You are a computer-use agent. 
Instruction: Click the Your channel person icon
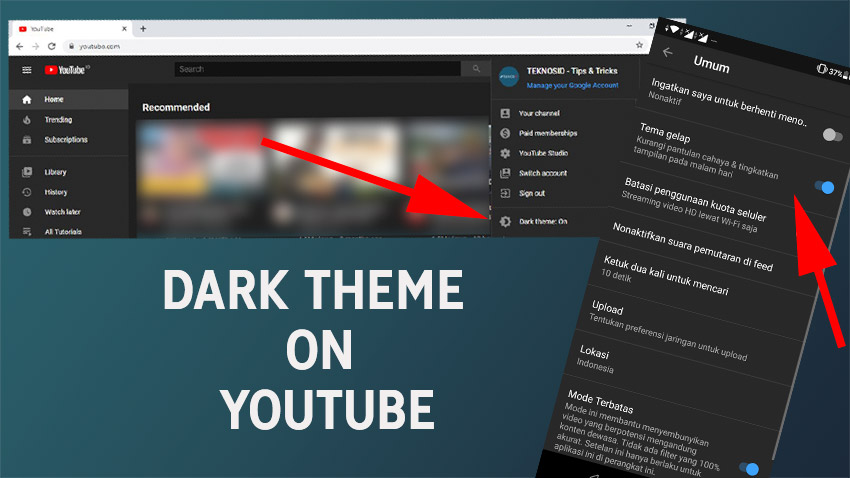(505, 113)
